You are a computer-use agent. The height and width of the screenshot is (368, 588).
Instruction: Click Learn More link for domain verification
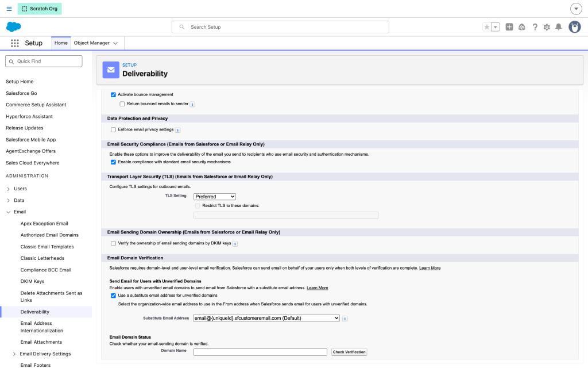[430, 268]
